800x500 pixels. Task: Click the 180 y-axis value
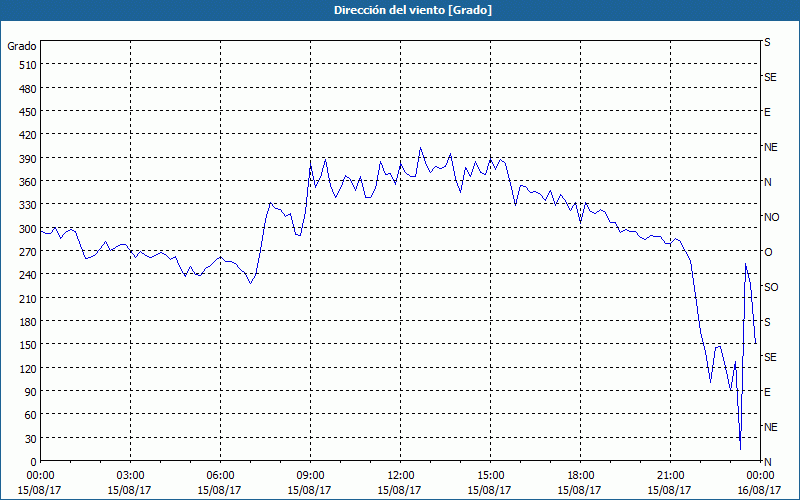point(28,322)
